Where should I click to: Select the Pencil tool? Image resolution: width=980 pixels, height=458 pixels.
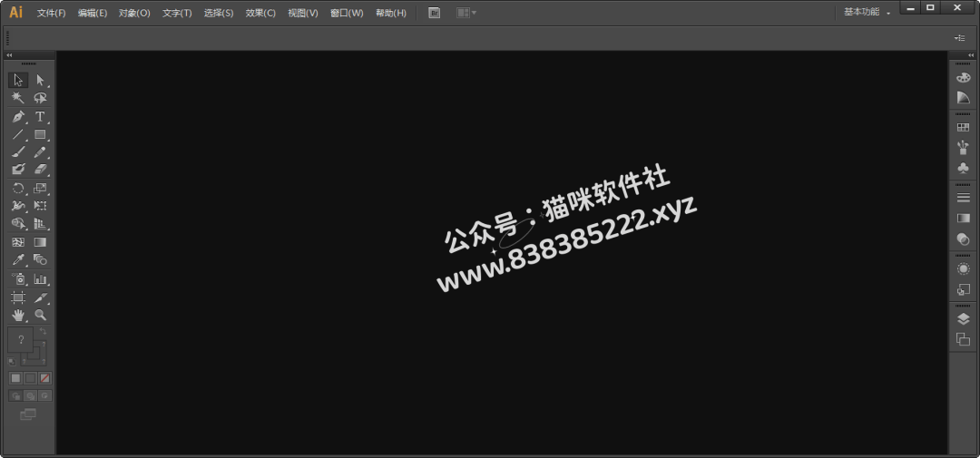[40, 151]
